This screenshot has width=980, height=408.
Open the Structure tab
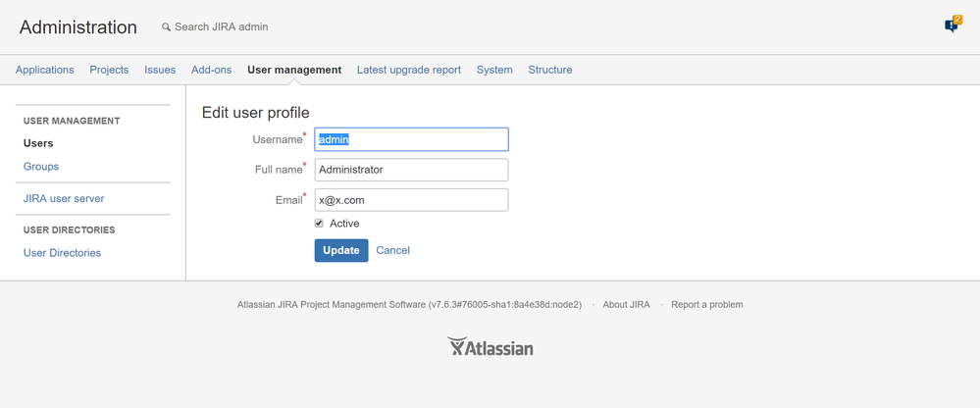point(550,70)
